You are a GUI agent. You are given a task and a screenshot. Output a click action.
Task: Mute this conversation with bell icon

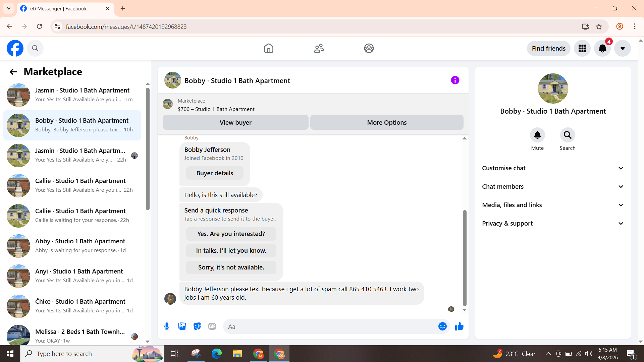pyautogui.click(x=537, y=135)
